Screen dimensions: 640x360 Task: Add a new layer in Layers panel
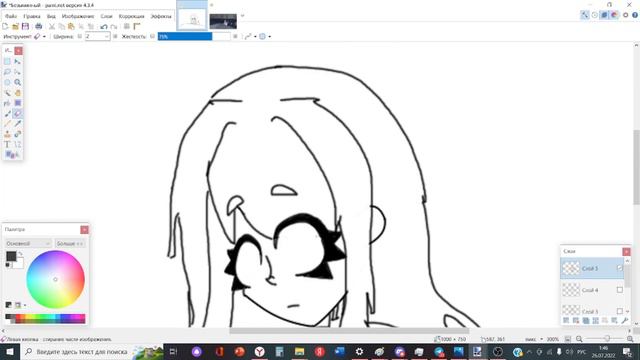click(566, 320)
